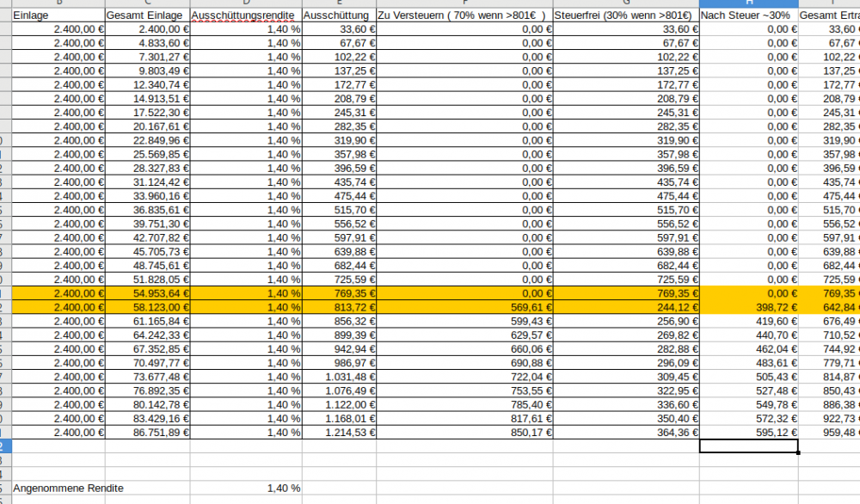Select the cell with 22.849,96 €
The image size is (860, 504).
tap(148, 140)
